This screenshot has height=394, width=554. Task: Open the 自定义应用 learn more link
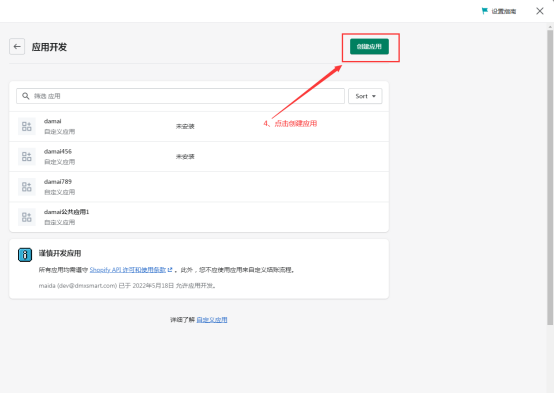tap(212, 320)
